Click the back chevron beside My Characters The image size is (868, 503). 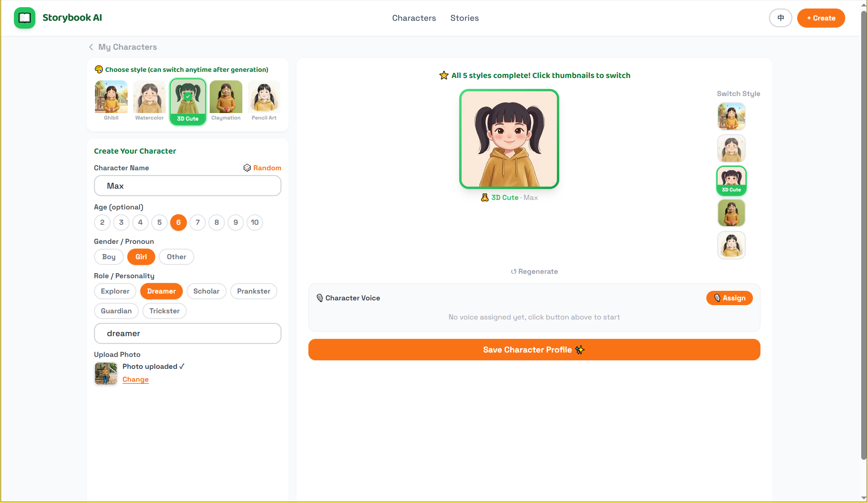coord(91,47)
